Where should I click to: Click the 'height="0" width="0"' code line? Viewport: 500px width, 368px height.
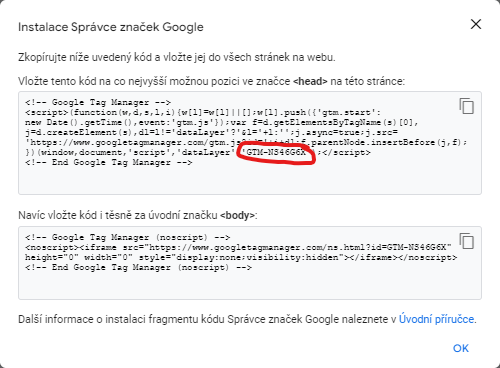(x=241, y=257)
